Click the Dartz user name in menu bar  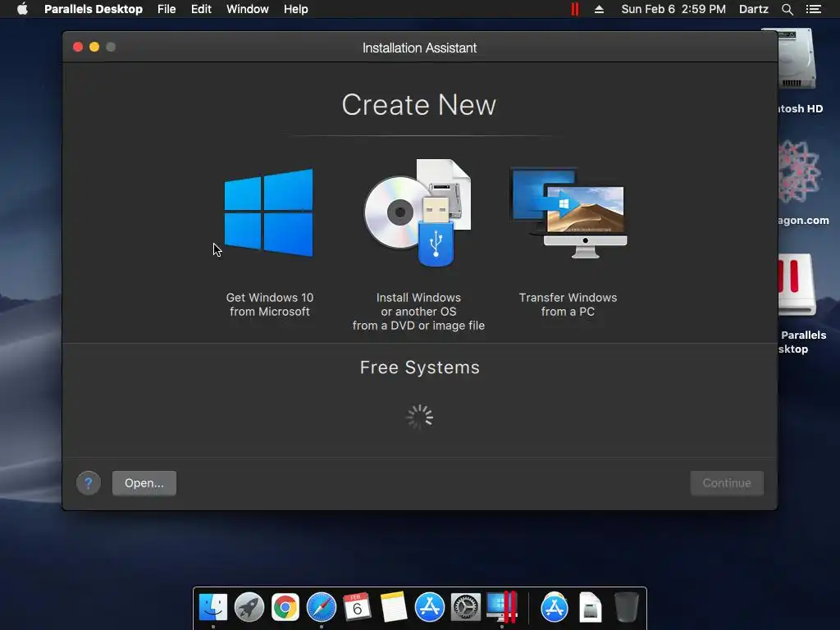tap(753, 9)
